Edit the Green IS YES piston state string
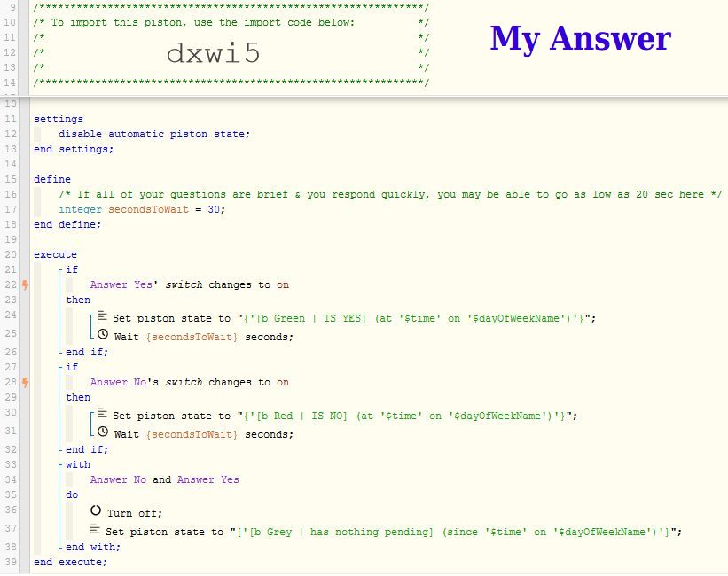The image size is (728, 576). click(414, 318)
